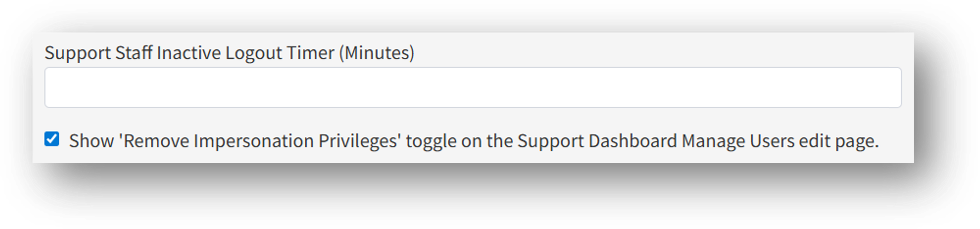Place cursor in the inactive logout timer input
Viewport: 980px width, 229px height.
[473, 88]
